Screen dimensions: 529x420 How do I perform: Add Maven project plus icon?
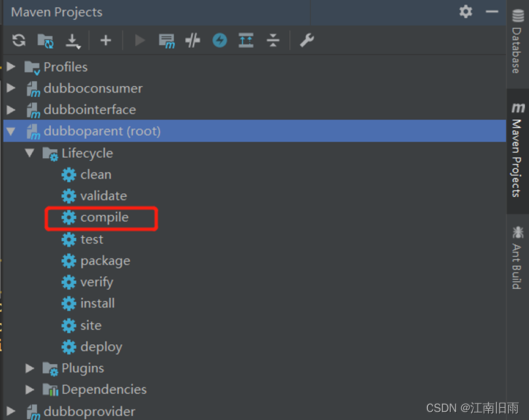click(106, 40)
